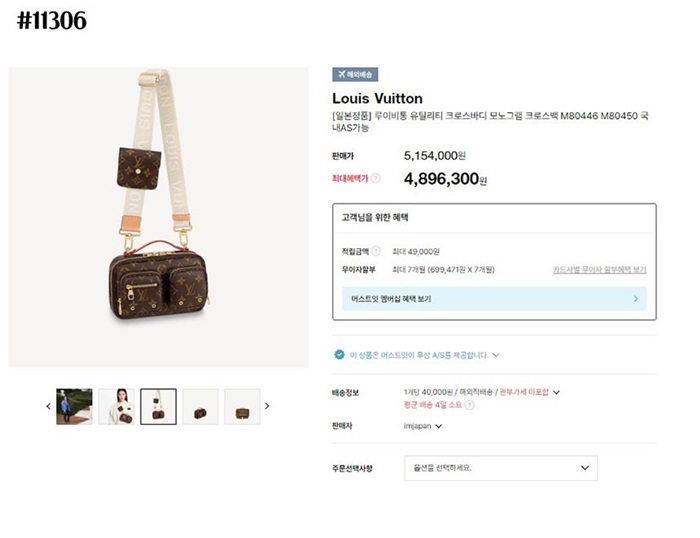Image resolution: width=700 pixels, height=538 pixels.
Task: Select the third thumbnail with strap bag
Action: pos(158,406)
